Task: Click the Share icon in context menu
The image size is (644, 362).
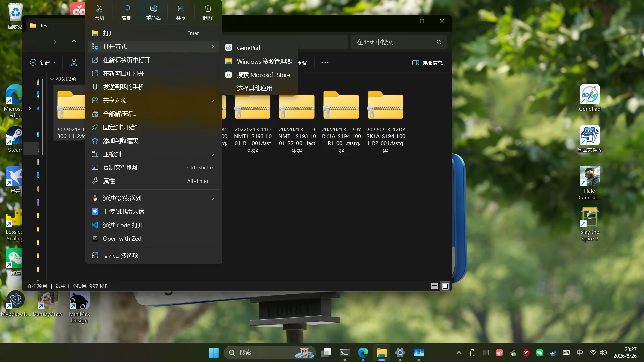Action: [181, 12]
